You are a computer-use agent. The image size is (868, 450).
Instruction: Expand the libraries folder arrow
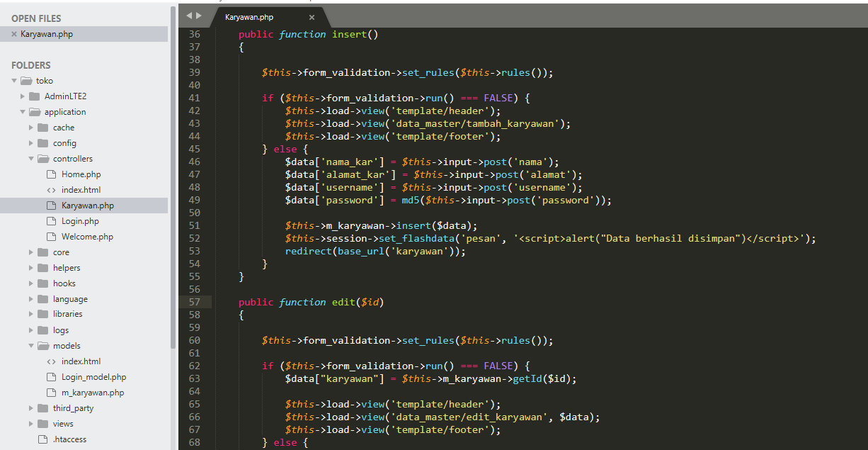(31, 314)
